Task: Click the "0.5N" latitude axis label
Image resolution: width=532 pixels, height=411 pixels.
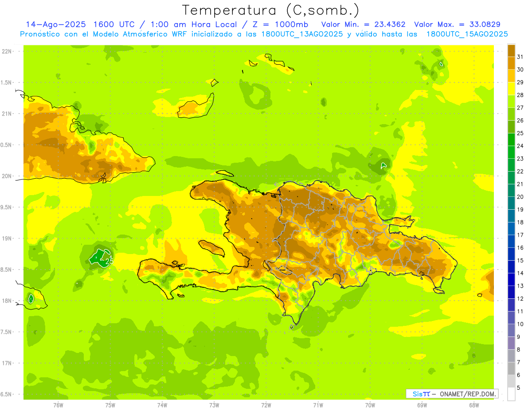Action: coord(7,145)
